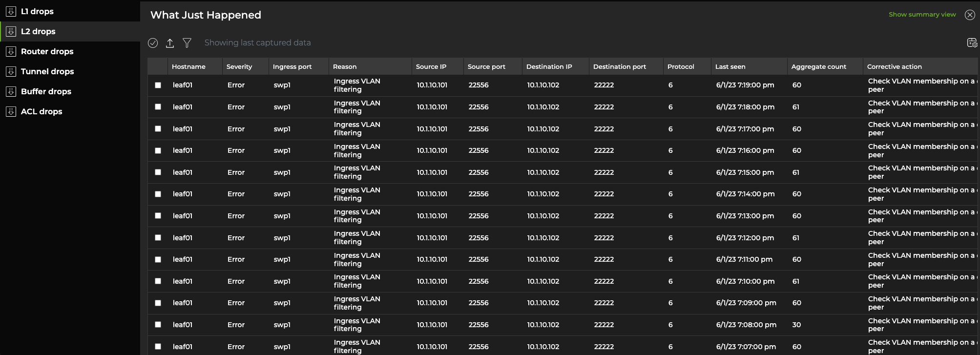
Task: Click the icon beside Router drops
Action: [x=11, y=51]
